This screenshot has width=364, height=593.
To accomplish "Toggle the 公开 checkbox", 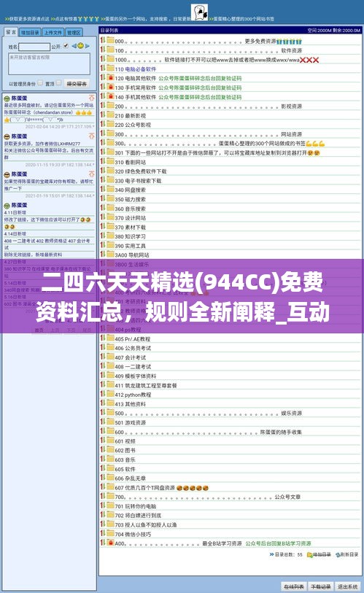I will pos(66,46).
